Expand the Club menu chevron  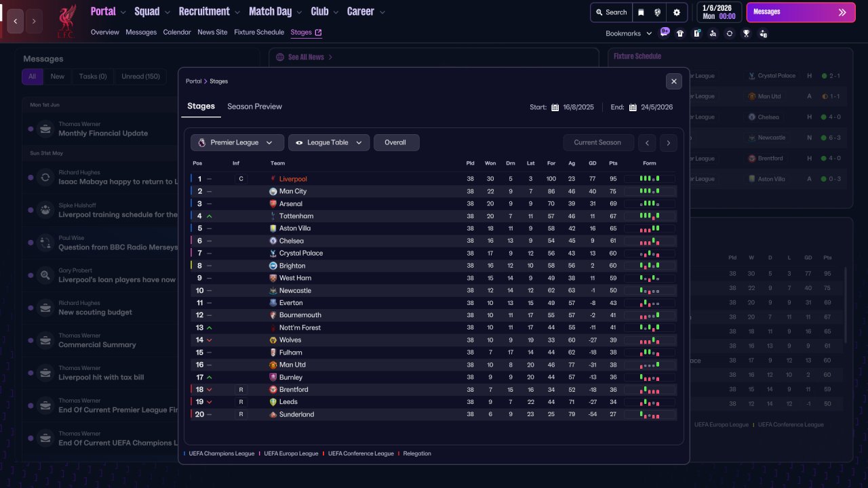[x=336, y=12]
